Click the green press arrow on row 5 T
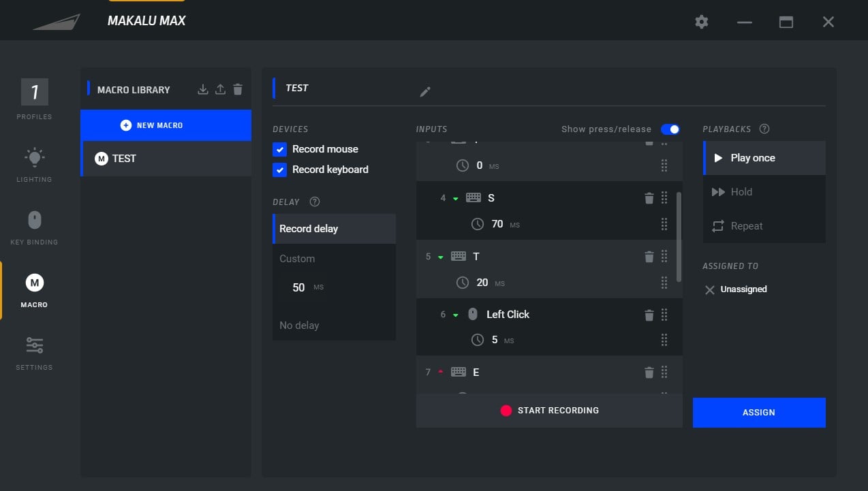 tap(441, 257)
